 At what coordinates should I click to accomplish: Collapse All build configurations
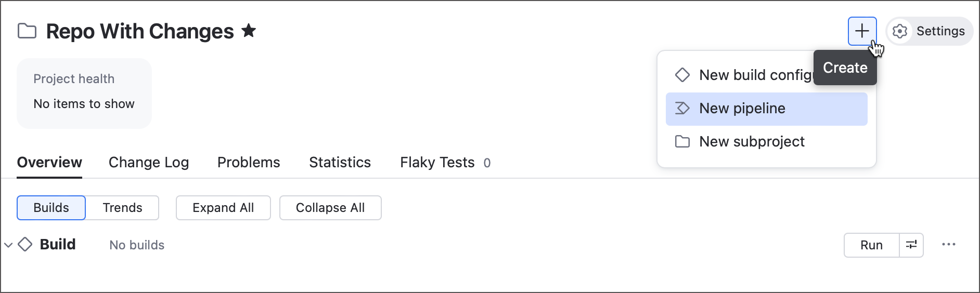tap(330, 208)
